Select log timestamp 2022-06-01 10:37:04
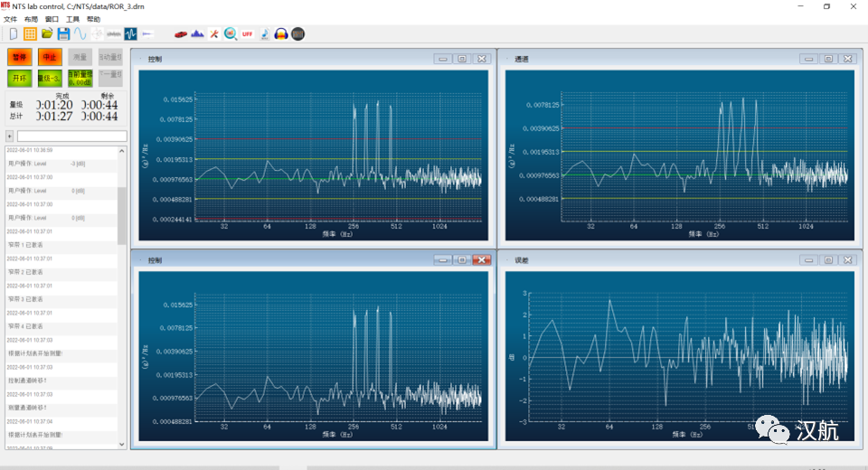The image size is (868, 470). click(29, 421)
